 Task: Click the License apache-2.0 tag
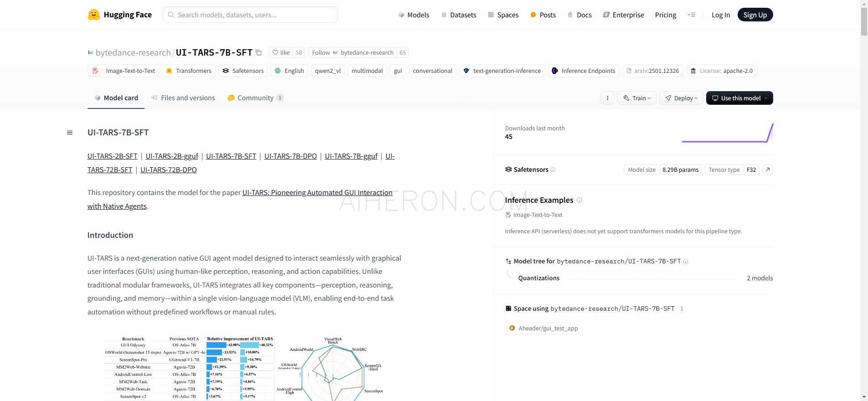coord(722,71)
